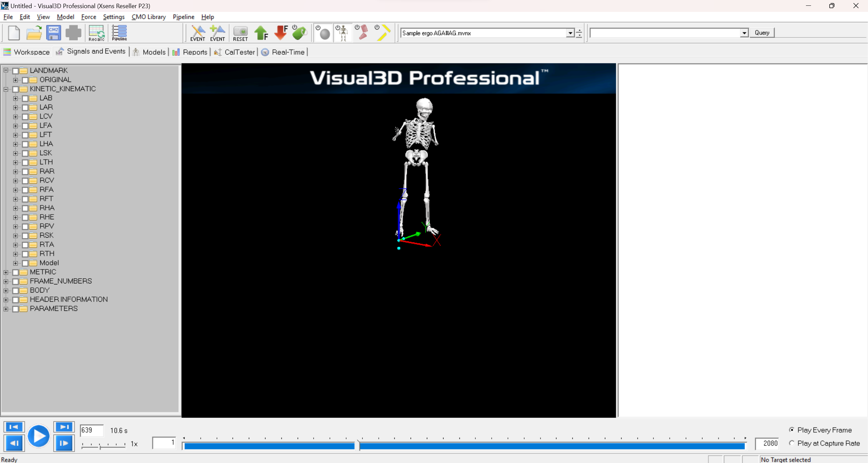The image size is (868, 463).
Task: Expand the PARAMETERS tree node
Action: [x=6, y=309]
